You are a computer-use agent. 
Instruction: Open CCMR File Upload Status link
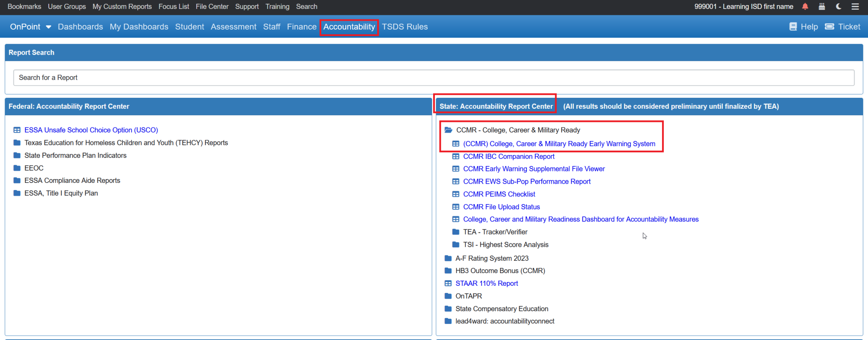coord(501,207)
